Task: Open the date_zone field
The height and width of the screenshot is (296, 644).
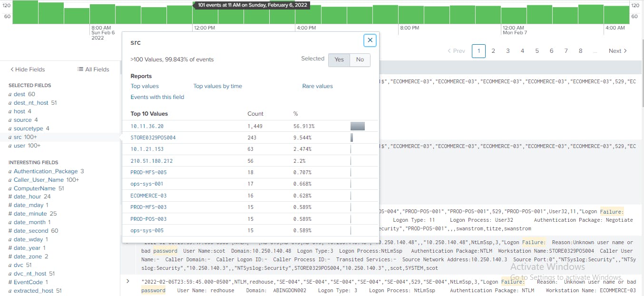Action: coord(28,257)
